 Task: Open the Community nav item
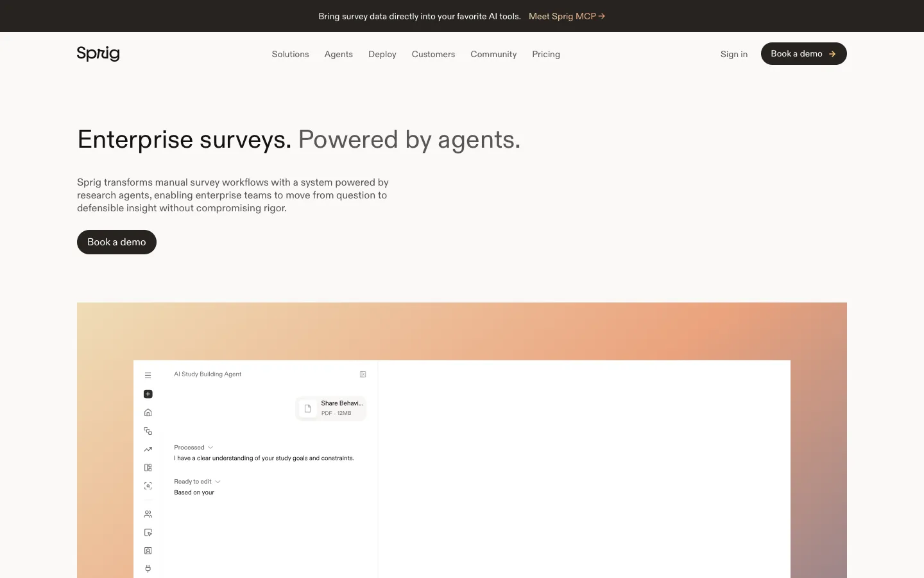493,55
